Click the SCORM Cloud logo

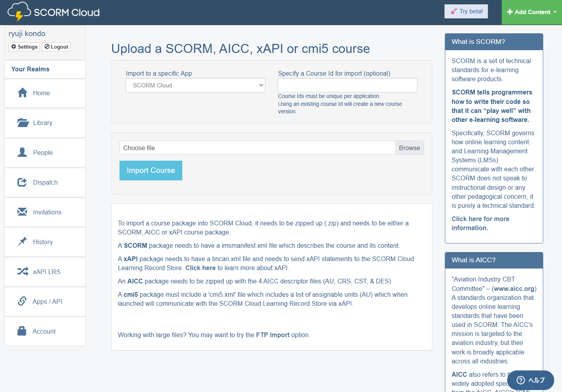(54, 12)
